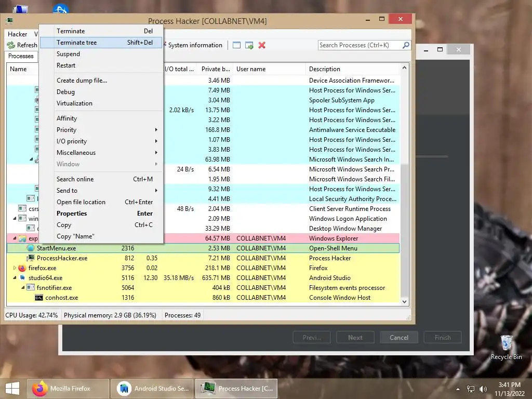The height and width of the screenshot is (399, 532).
Task: Click the network tray icon
Action: [x=470, y=389]
